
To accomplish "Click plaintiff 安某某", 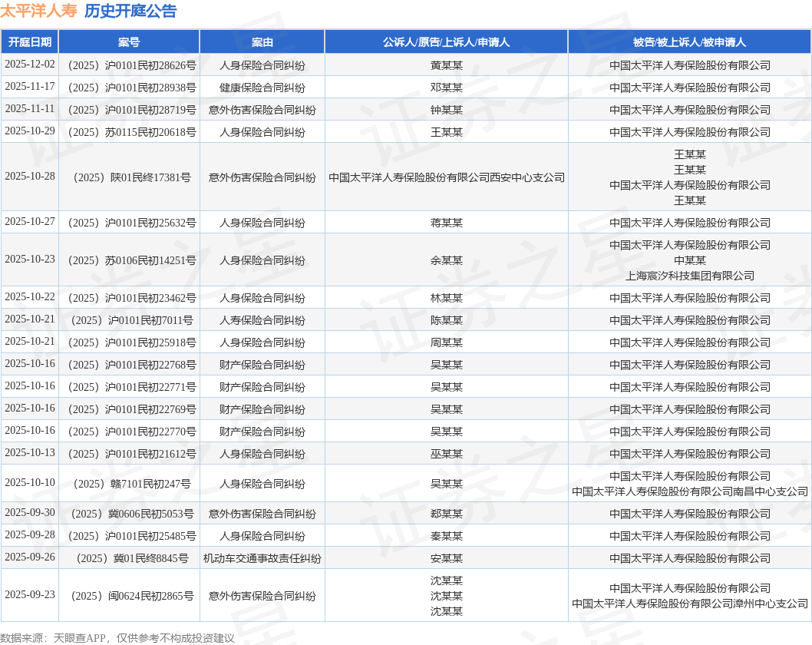I will [447, 558].
